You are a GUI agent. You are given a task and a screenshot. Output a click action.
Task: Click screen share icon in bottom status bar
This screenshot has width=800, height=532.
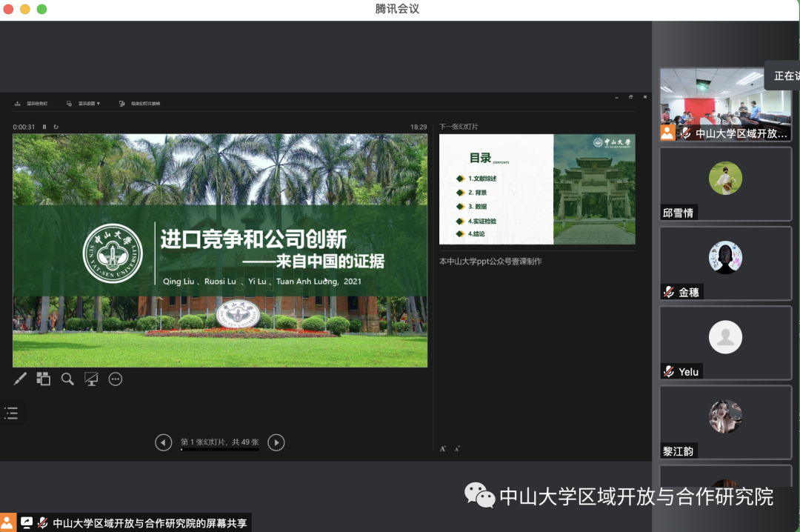coord(26,522)
